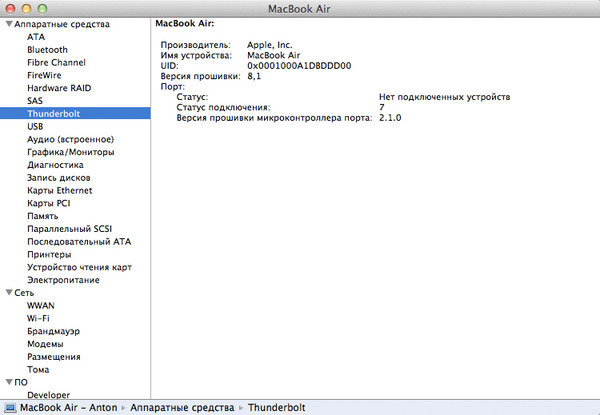Select Developer under ПО
The width and height of the screenshot is (600, 415).
(x=48, y=395)
